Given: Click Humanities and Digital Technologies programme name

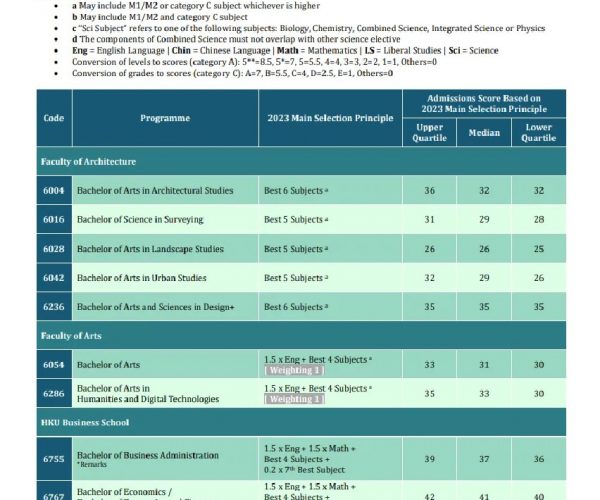Looking at the screenshot, I should pyautogui.click(x=148, y=394).
